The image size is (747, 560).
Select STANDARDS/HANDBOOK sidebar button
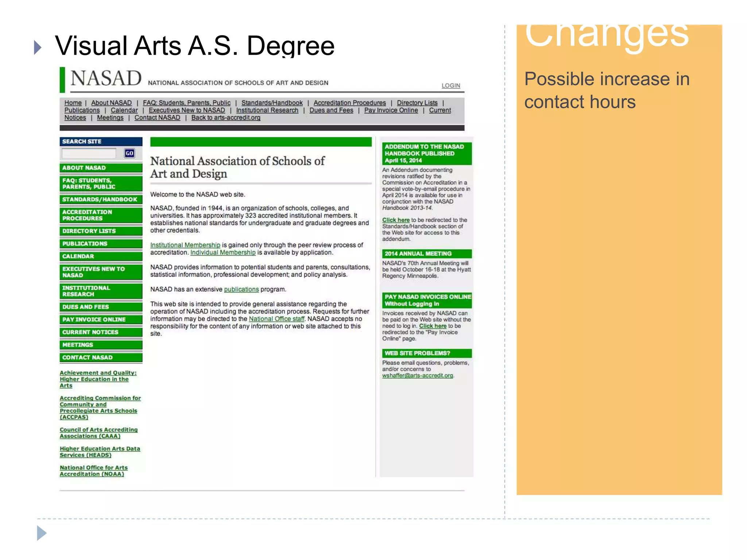point(101,199)
